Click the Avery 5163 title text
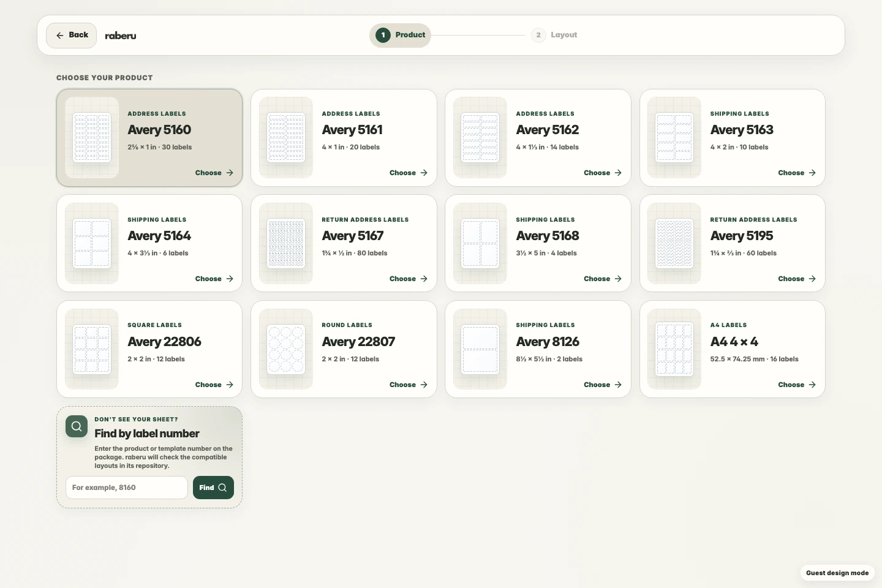This screenshot has height=588, width=882. tap(742, 130)
